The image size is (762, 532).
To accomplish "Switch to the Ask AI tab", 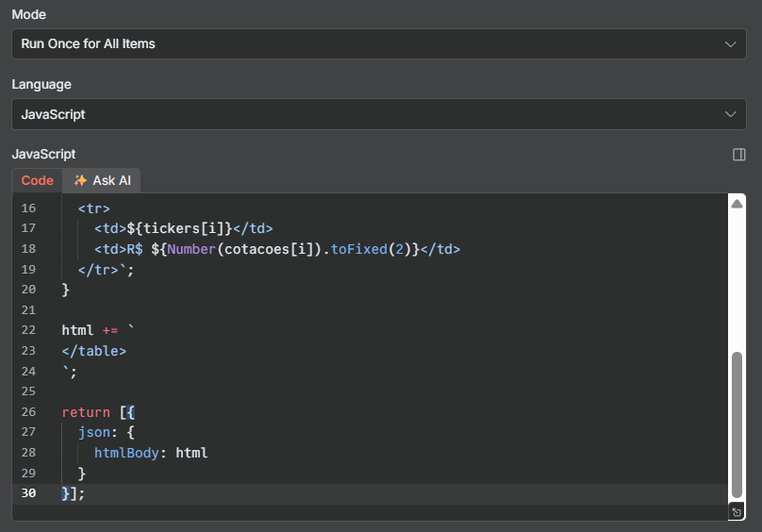I will [x=102, y=180].
